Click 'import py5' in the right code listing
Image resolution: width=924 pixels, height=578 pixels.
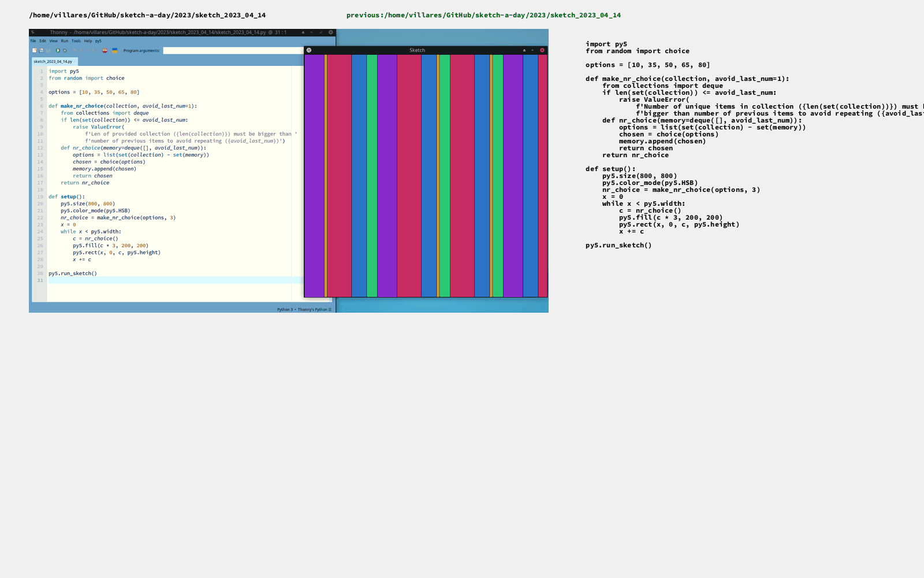(606, 44)
